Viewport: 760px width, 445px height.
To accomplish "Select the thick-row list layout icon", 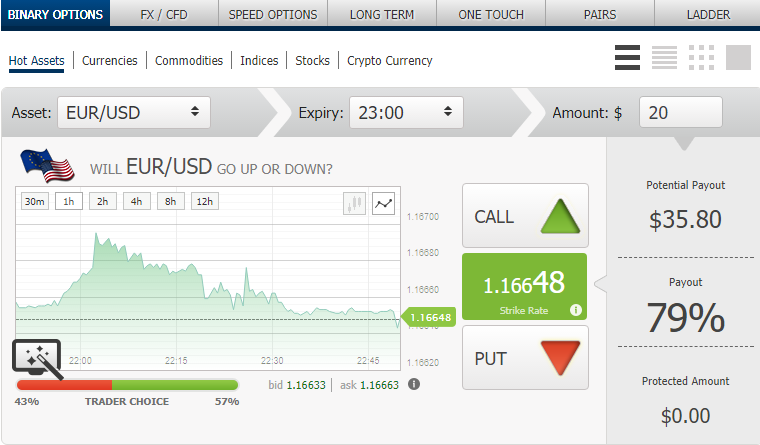I will click(x=627, y=58).
